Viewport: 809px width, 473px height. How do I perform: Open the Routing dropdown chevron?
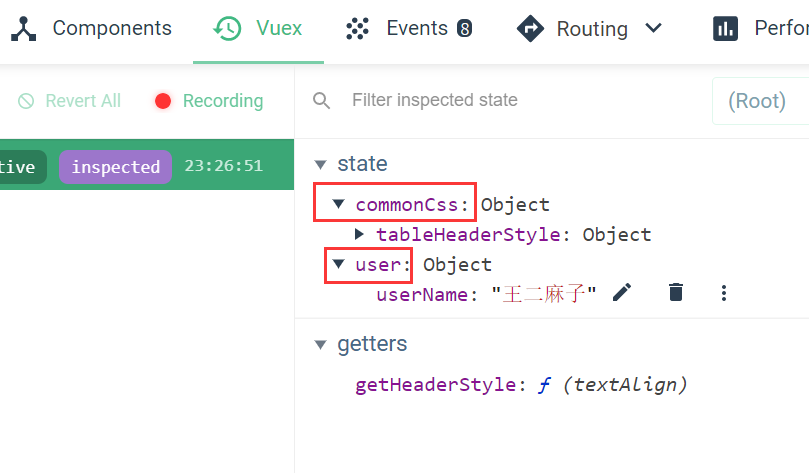pos(654,29)
